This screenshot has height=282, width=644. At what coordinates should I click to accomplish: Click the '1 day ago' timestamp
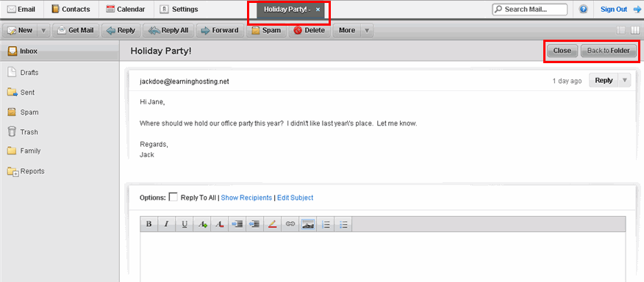pos(567,82)
